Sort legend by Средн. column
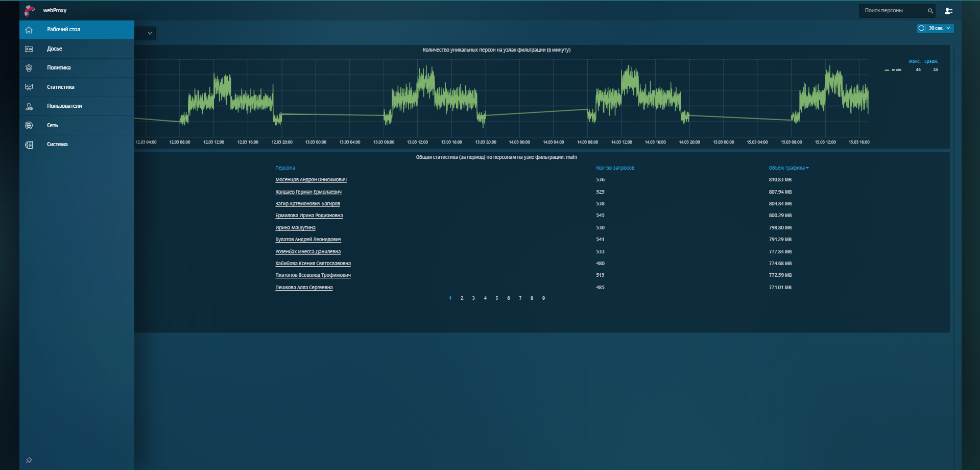The height and width of the screenshot is (470, 980). pos(931,62)
